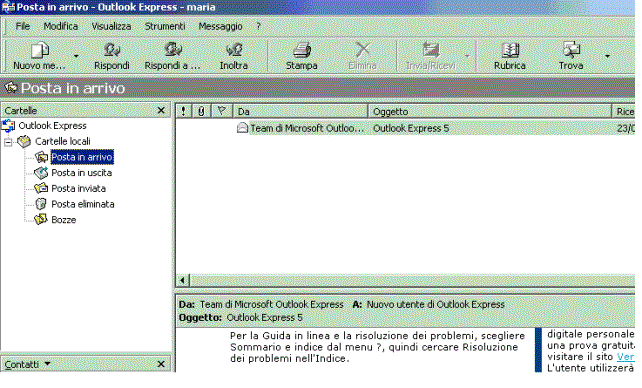Click the Posta in arrivo banner title
This screenshot has width=642, height=388.
[73, 88]
